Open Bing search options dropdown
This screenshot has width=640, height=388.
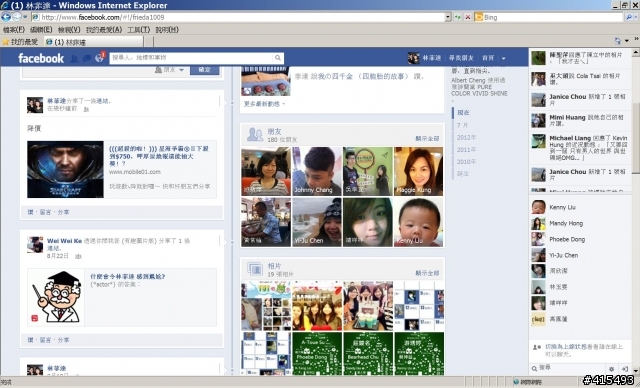coord(636,17)
